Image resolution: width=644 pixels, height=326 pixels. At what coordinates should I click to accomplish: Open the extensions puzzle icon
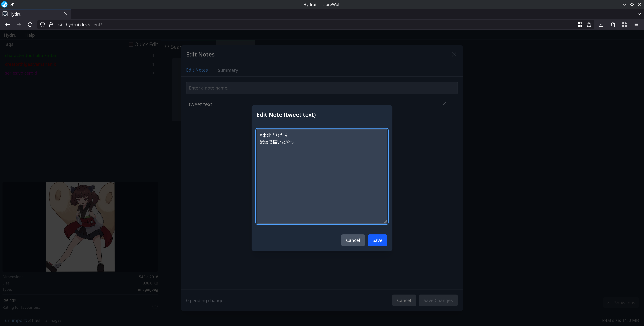click(x=613, y=25)
